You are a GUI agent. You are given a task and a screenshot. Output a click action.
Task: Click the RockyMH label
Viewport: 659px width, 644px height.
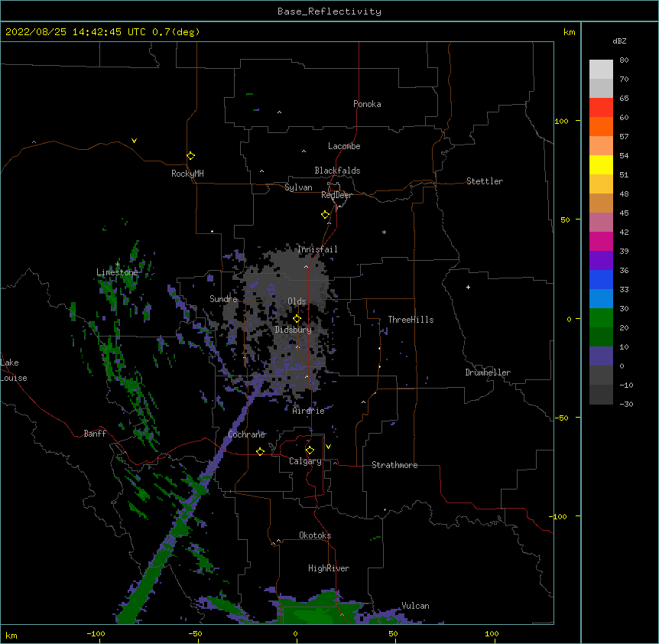187,173
